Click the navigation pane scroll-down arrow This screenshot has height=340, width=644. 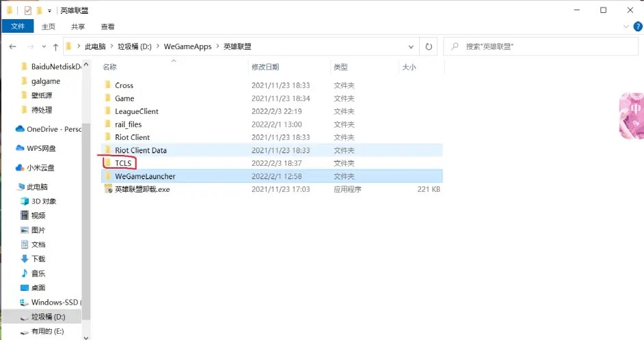(x=86, y=337)
